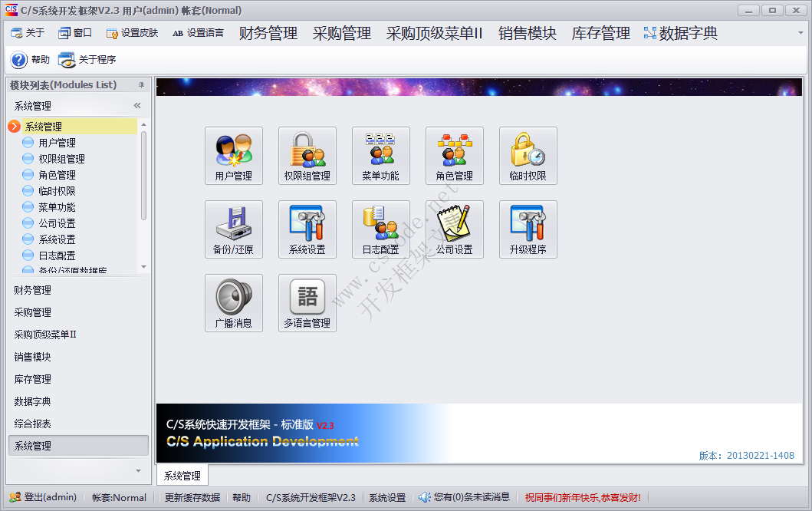This screenshot has width=812, height=511.
Task: Select 日志配置 in the module tree
Action: click(57, 255)
